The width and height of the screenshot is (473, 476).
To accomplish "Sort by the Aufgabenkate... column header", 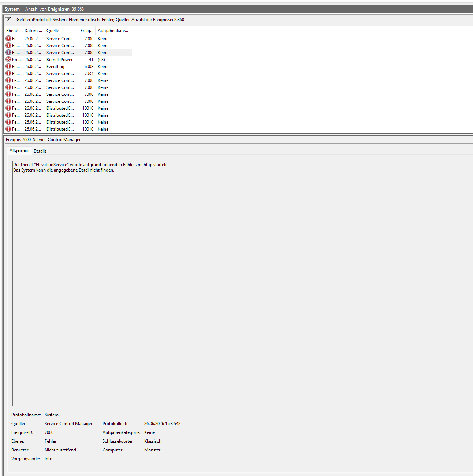I will pyautogui.click(x=113, y=31).
